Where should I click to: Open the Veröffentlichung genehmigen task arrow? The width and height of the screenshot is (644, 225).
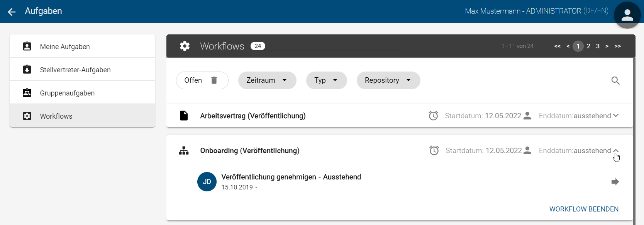(x=615, y=181)
